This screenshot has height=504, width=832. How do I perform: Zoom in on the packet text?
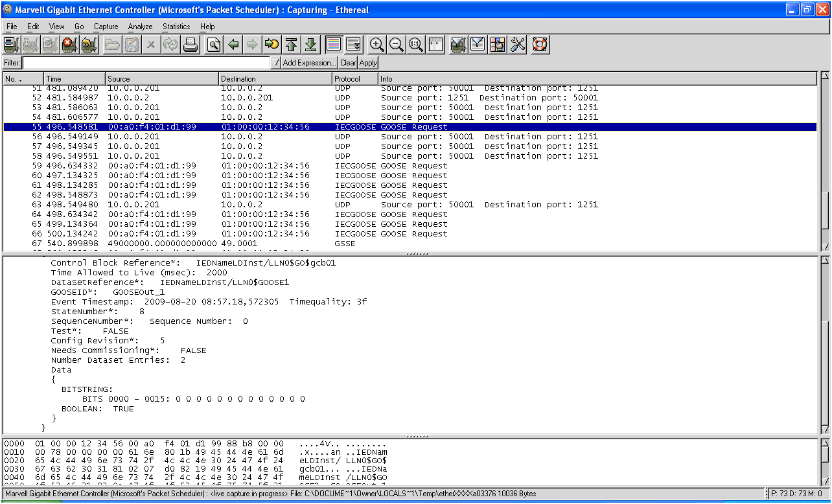pyautogui.click(x=376, y=45)
